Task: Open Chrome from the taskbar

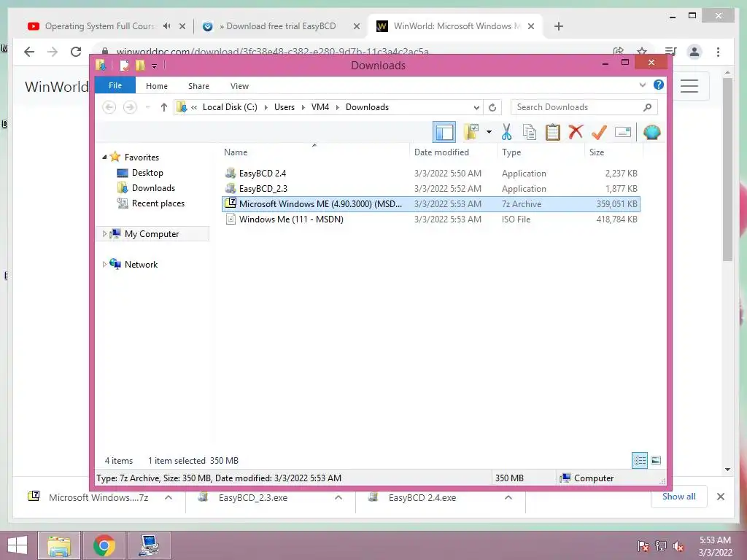Action: (104, 545)
